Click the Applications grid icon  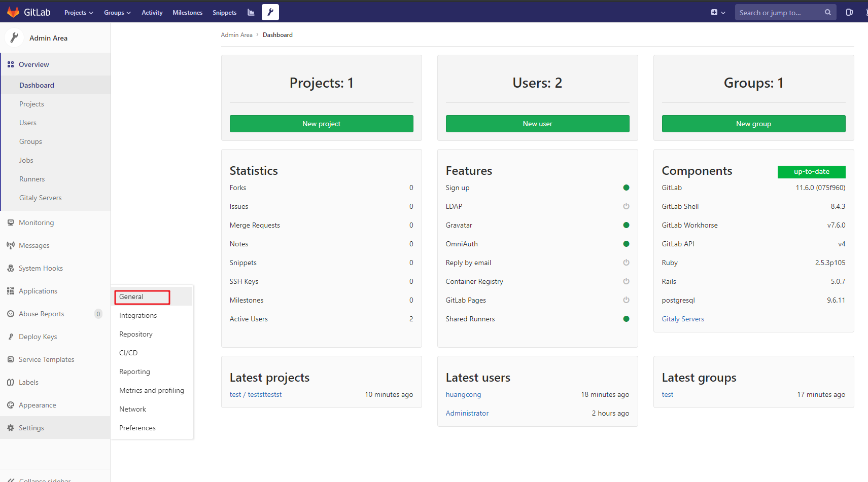tap(11, 291)
